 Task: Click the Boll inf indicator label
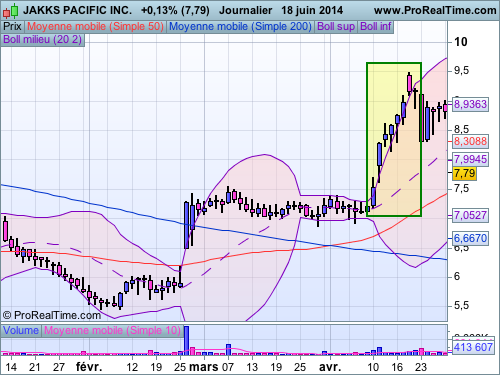click(376, 26)
